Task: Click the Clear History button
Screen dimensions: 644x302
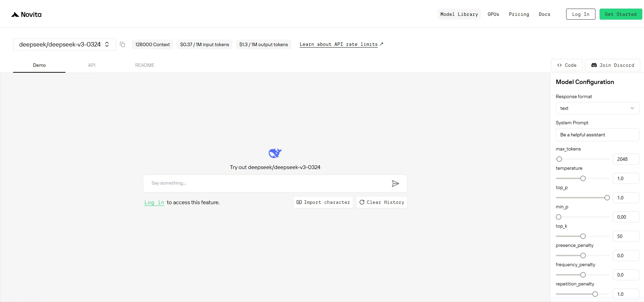Action: 382,202
